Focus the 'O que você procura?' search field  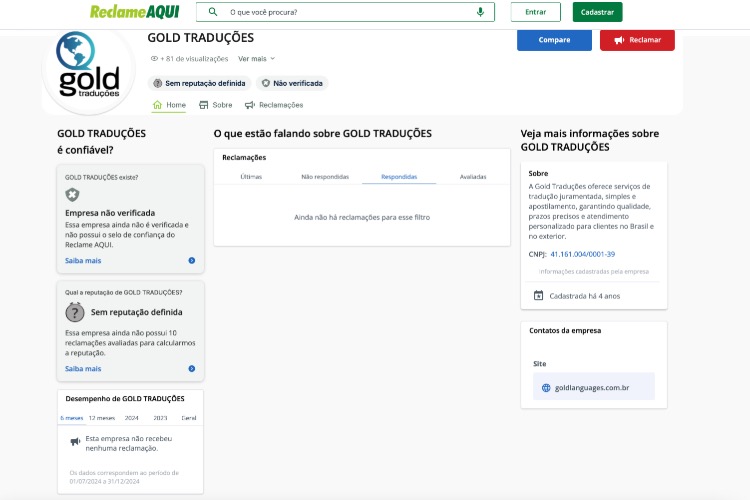coord(345,12)
